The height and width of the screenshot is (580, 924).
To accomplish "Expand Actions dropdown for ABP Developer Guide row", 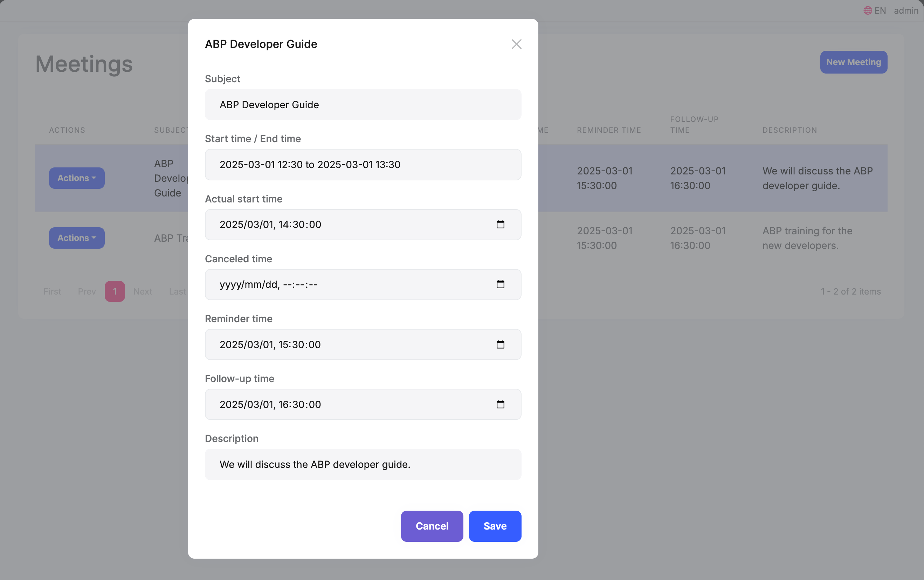I will 77,178.
